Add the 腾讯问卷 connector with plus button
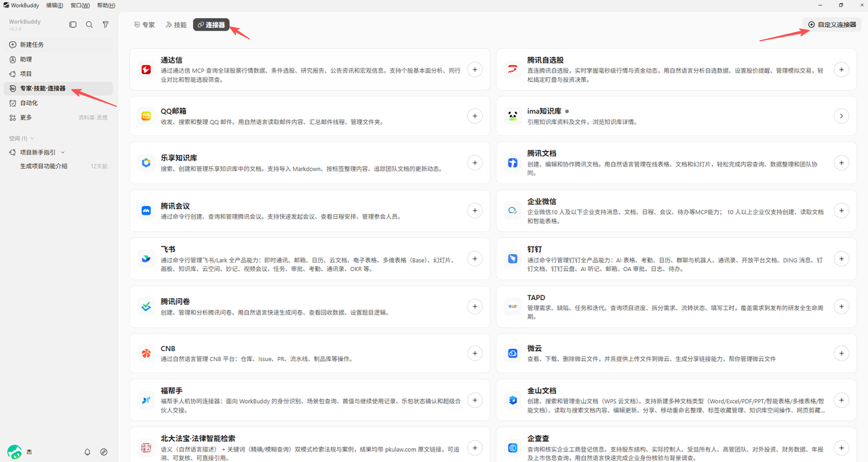The image size is (868, 462). [x=475, y=307]
